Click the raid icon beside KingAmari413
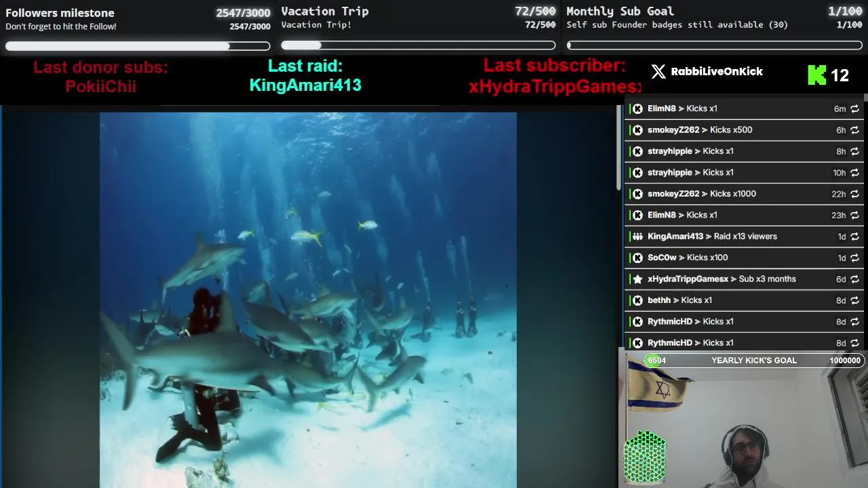This screenshot has width=868, height=488. coord(637,237)
